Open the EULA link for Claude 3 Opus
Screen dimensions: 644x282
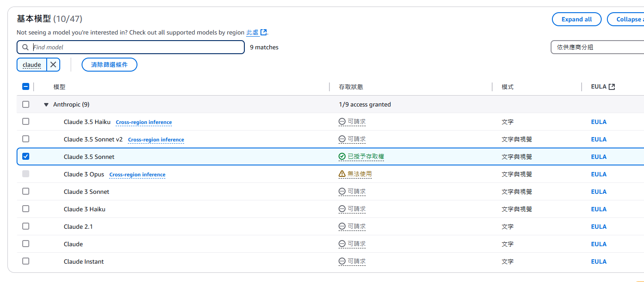(599, 174)
